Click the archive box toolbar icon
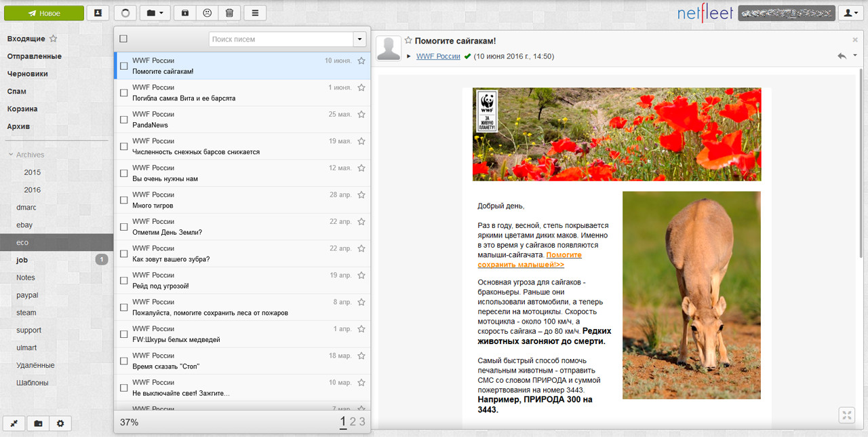Image resolution: width=868 pixels, height=437 pixels. 185,13
